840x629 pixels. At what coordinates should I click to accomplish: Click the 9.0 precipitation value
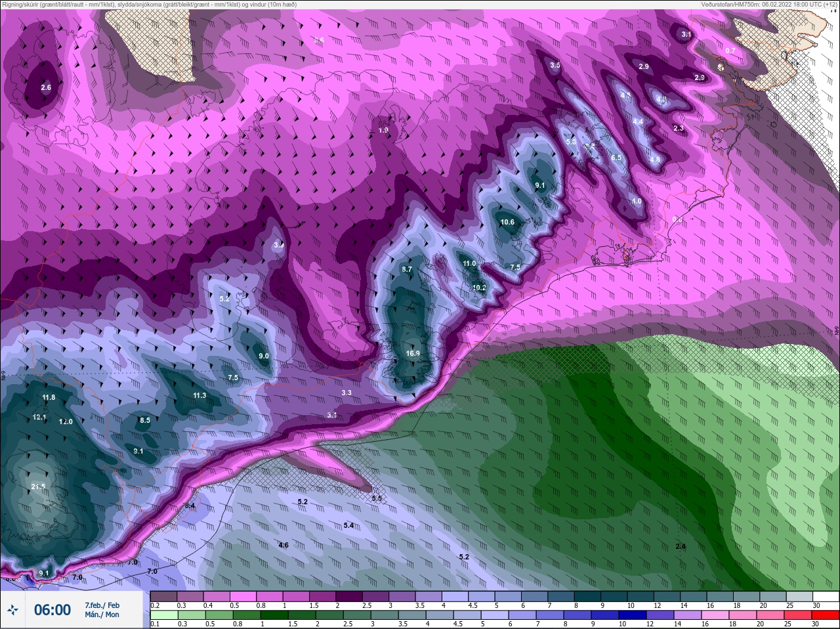[264, 356]
